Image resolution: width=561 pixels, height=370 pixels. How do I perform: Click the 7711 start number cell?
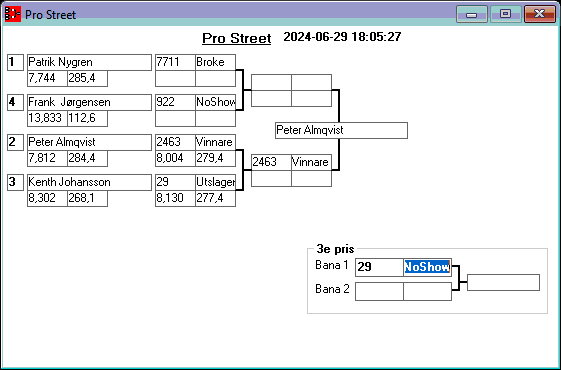tap(175, 62)
